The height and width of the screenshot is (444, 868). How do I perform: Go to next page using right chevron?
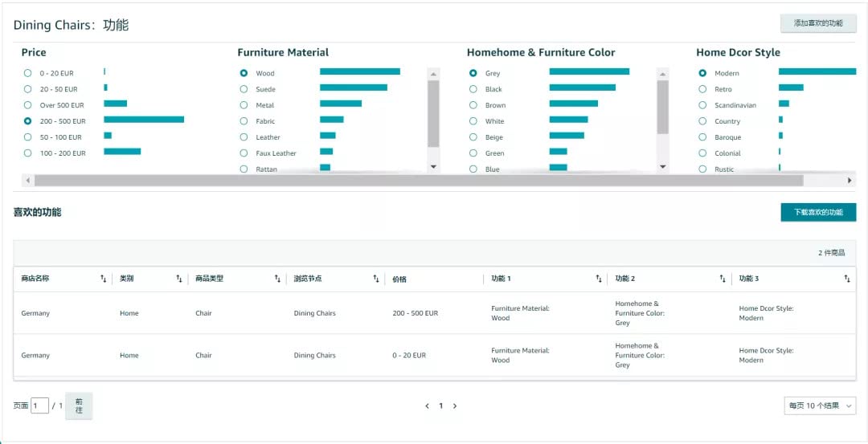455,406
